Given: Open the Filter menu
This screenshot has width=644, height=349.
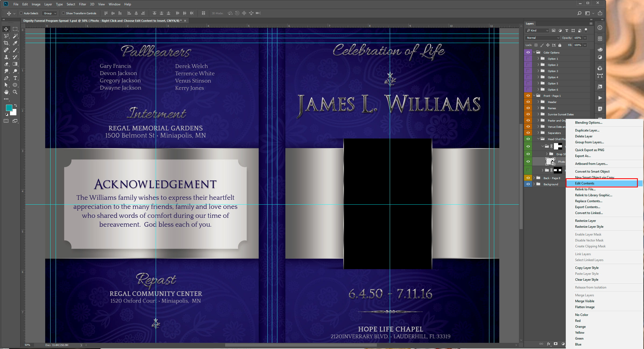Looking at the screenshot, I should [83, 4].
